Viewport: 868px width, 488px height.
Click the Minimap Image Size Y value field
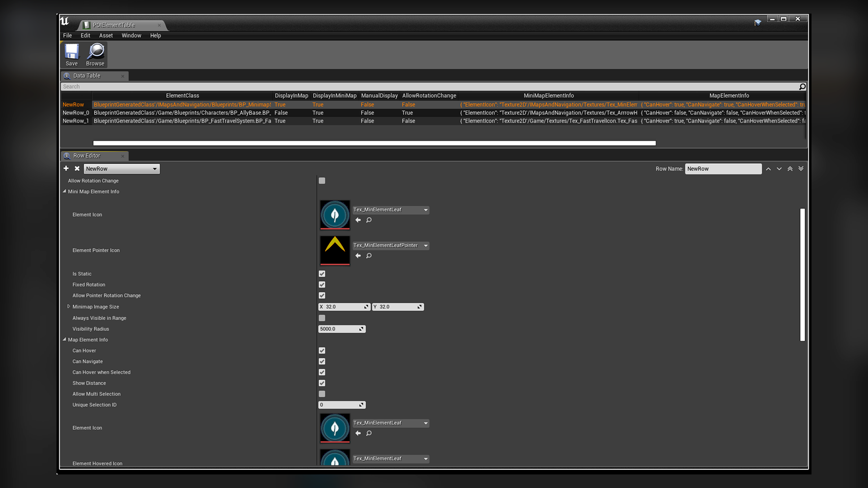(x=398, y=307)
